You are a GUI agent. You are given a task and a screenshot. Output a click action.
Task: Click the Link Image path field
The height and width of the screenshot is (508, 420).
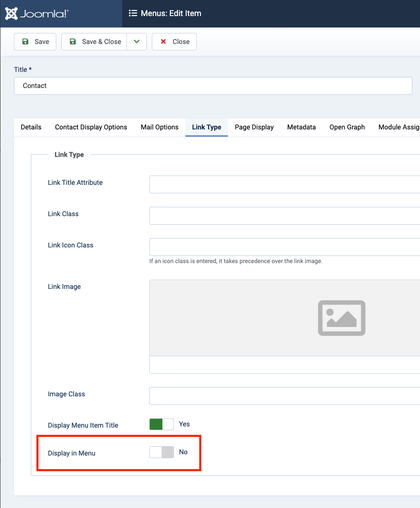tap(285, 365)
